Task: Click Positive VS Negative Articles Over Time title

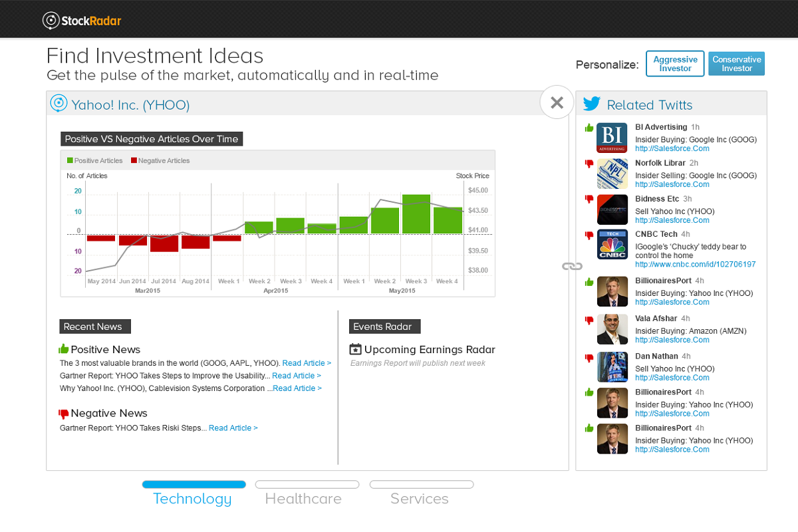Action: click(152, 139)
